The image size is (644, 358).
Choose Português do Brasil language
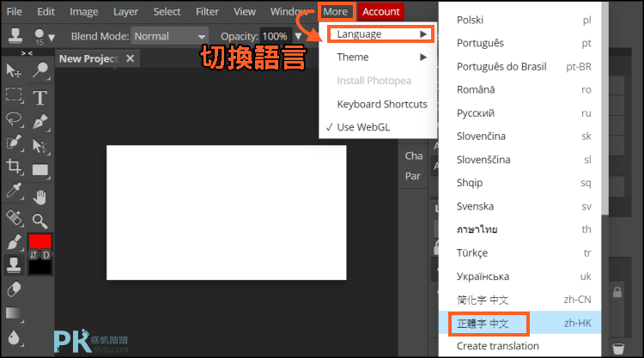click(x=520, y=66)
